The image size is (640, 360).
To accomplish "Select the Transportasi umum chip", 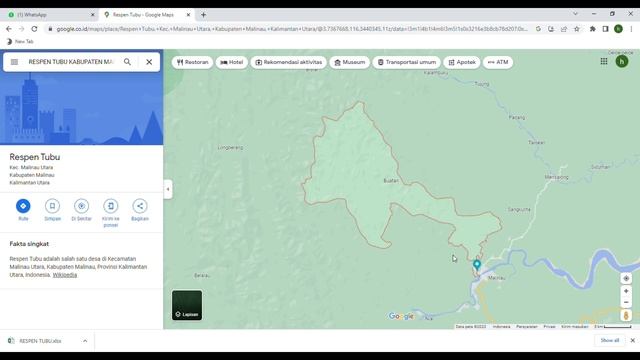I will [x=406, y=62].
